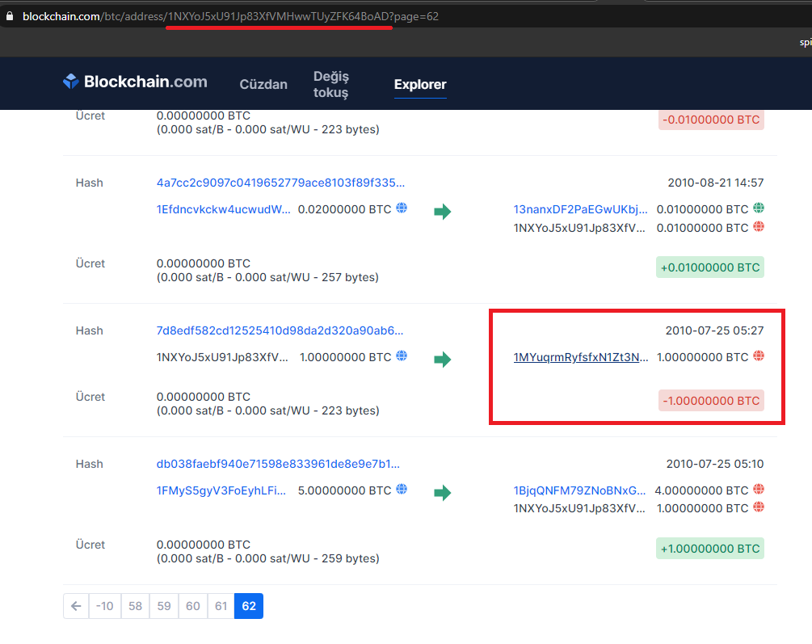This screenshot has width=812, height=644.
Task: Open address 1MYuqrmRyfsfxN1Zt3N link
Action: 580,357
